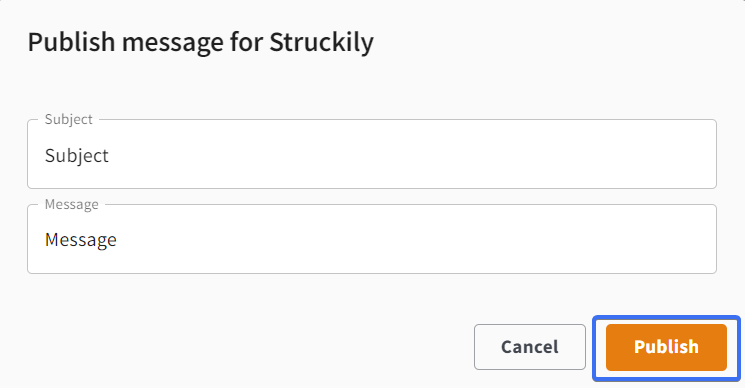Select the lower text field labeled Message
This screenshot has height=388, width=745.
372,239
